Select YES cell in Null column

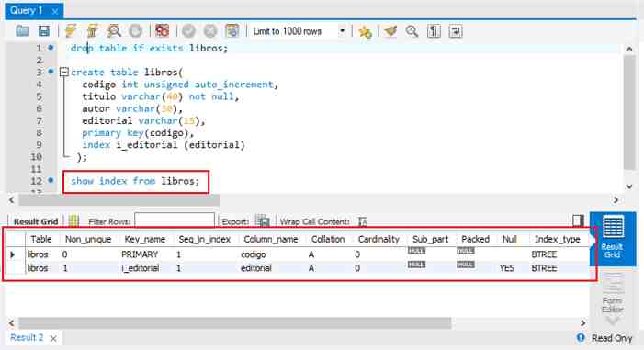pos(507,268)
